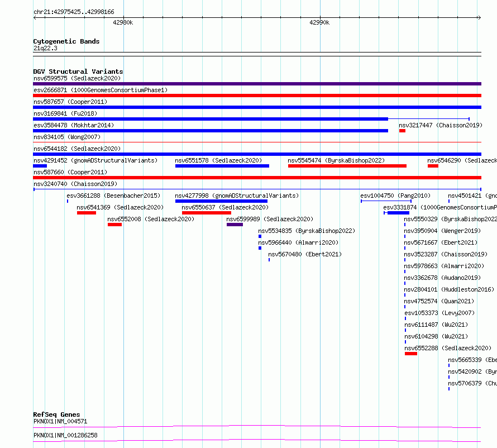
Task: Click the purple bar under nsv6599575
Action: (257, 84)
